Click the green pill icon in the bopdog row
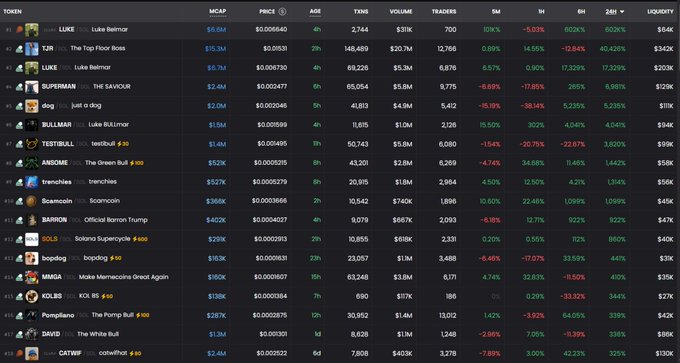 (x=19, y=259)
